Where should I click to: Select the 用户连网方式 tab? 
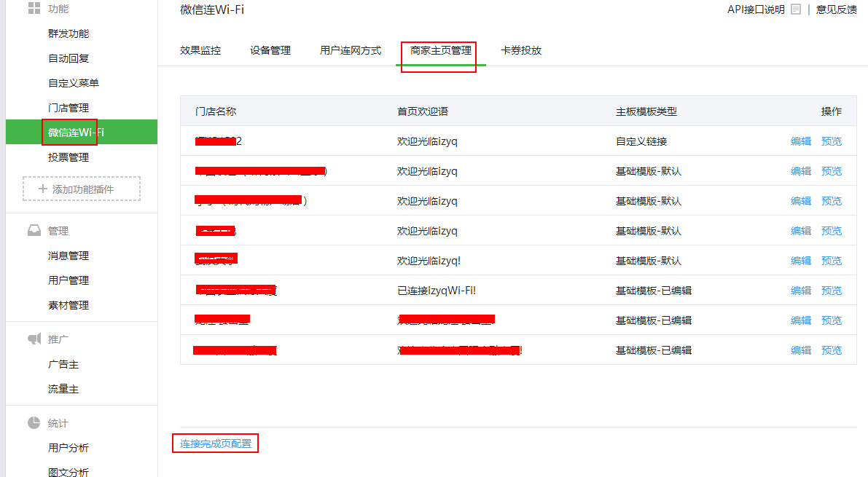351,51
